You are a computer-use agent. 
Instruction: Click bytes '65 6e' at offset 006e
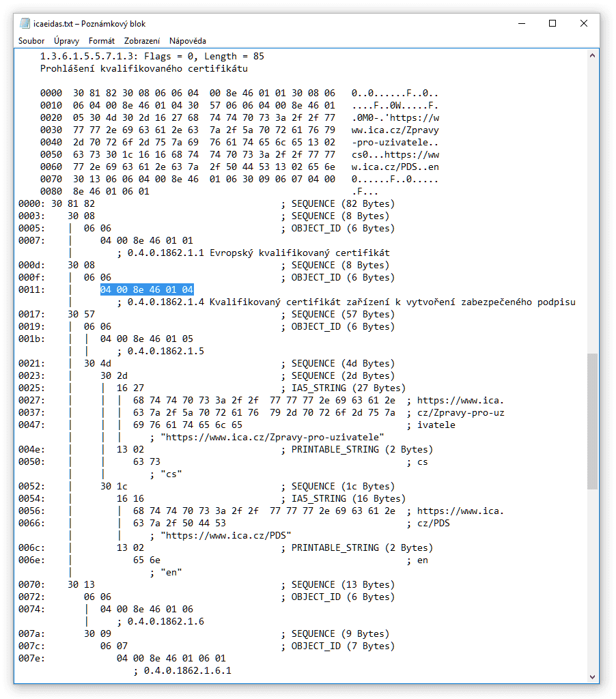click(x=147, y=560)
